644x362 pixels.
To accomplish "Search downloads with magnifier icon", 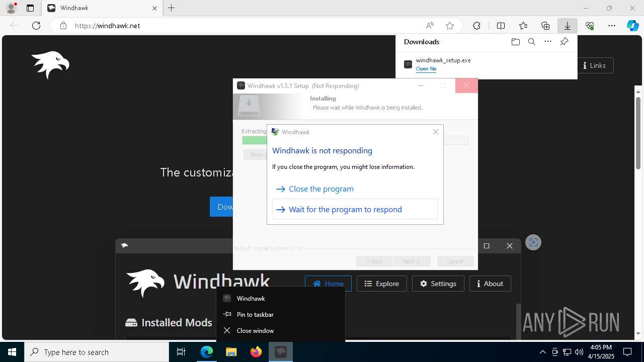I will tap(531, 42).
